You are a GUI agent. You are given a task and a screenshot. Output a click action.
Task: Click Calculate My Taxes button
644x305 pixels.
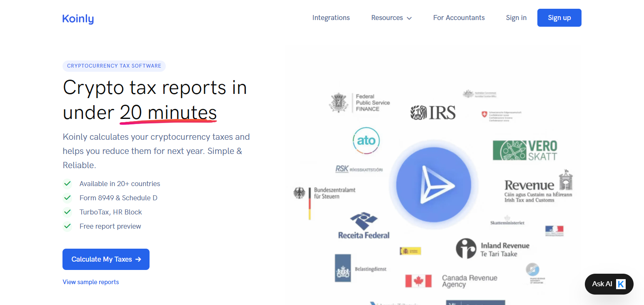[106, 259]
